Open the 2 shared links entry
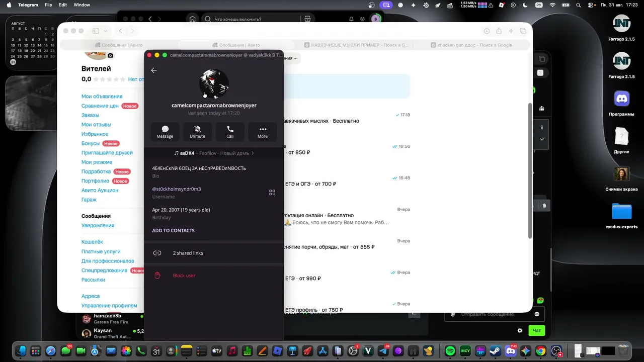Viewport: 644px width, 362px height. pyautogui.click(x=214, y=253)
